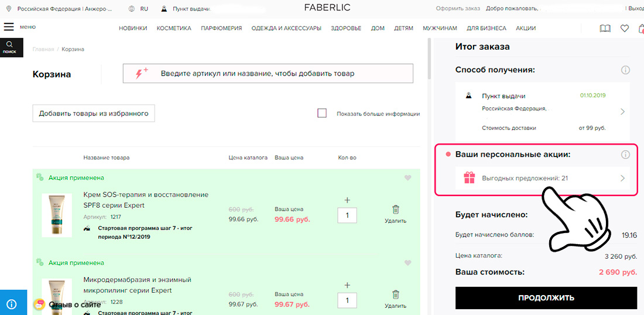Image resolution: width=644 pixels, height=315 pixels.
Task: Click Отзыв о сайте link
Action: 75,304
